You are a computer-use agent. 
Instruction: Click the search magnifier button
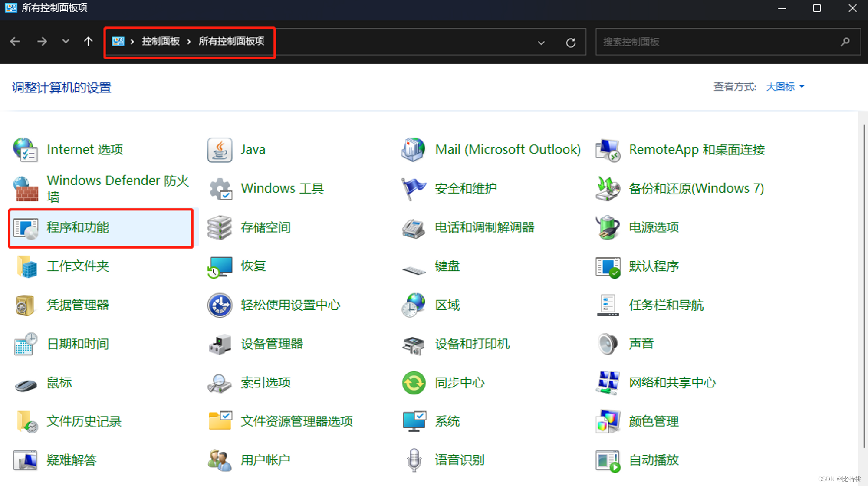pos(845,42)
